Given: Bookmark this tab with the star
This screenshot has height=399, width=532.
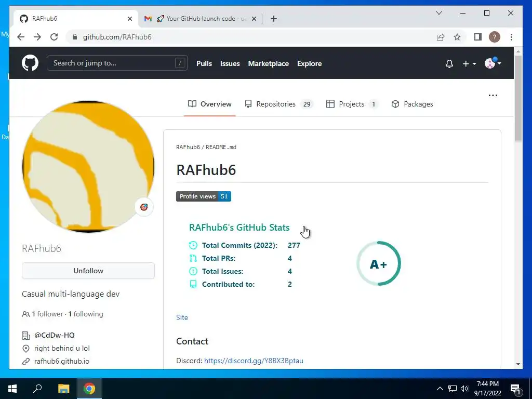Looking at the screenshot, I should [457, 37].
